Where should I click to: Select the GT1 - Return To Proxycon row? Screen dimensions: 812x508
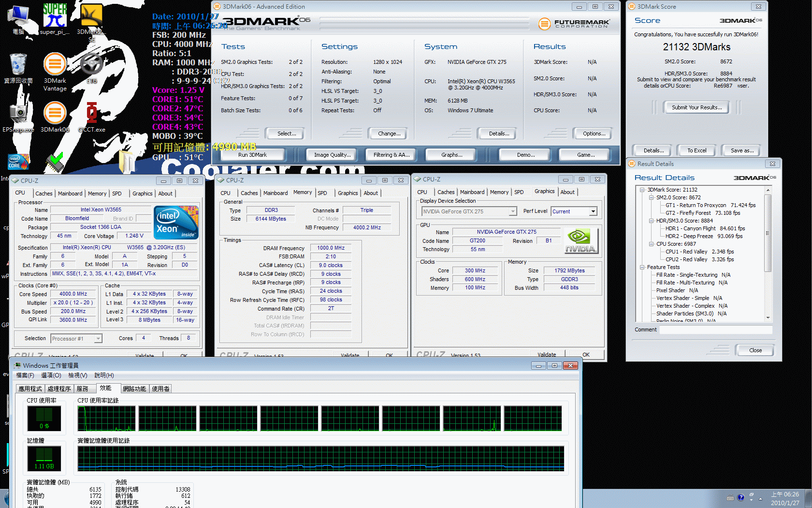tap(710, 205)
